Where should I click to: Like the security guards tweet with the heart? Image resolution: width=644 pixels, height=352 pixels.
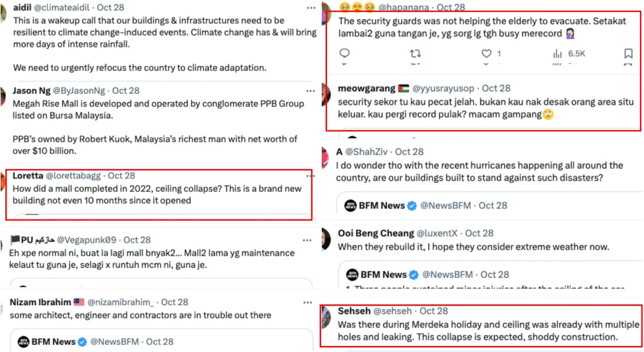coord(487,54)
